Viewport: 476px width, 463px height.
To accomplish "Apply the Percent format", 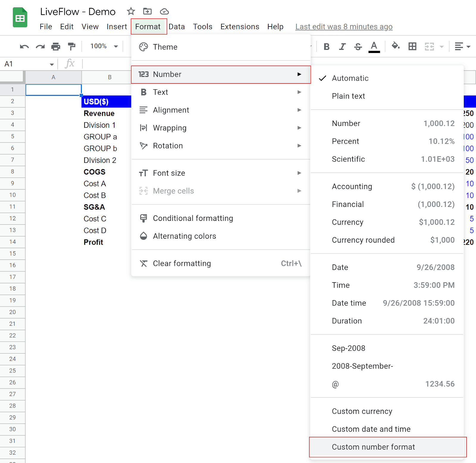I will 387,141.
